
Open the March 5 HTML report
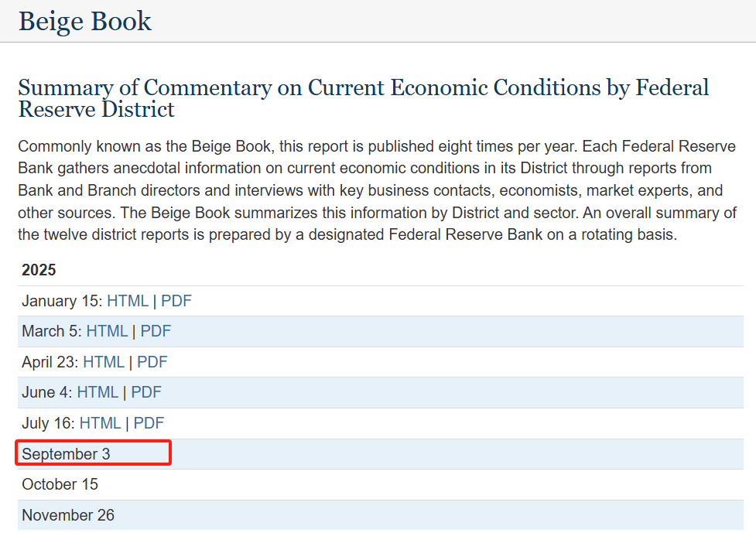click(107, 331)
